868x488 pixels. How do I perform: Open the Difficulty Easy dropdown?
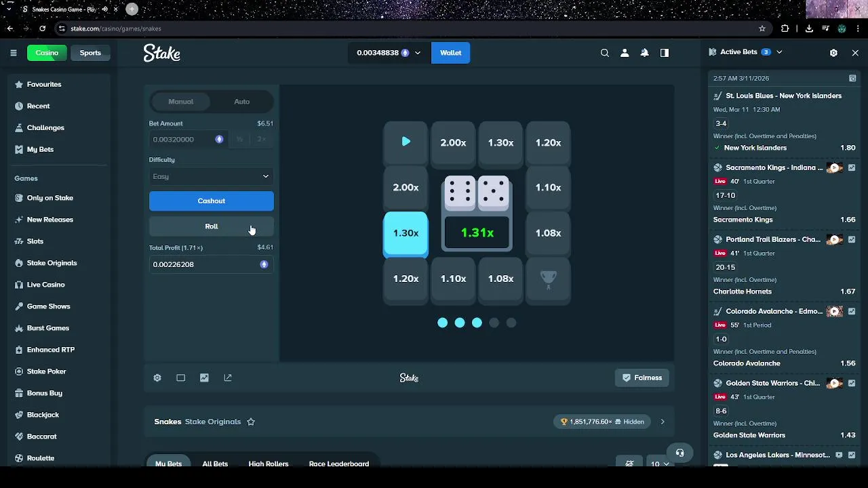(x=212, y=176)
